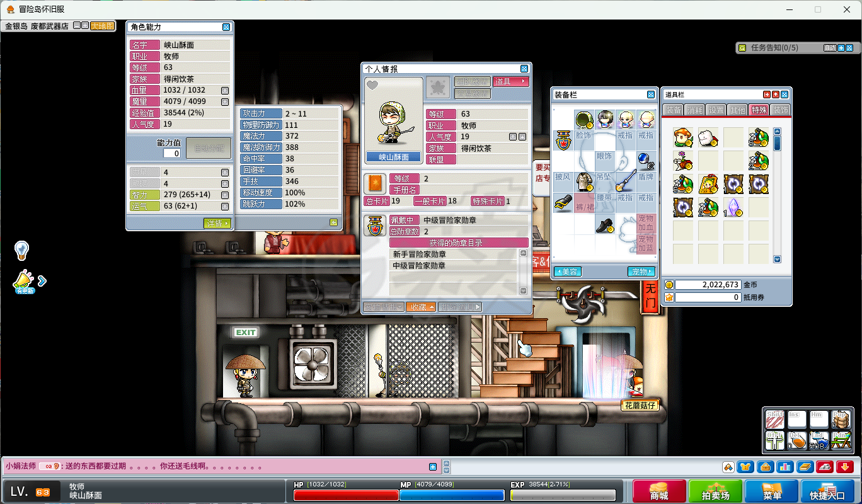862x504 pixels.
Task: Expand the notice arrow next to megaphone icon
Action: pyautogui.click(x=42, y=281)
